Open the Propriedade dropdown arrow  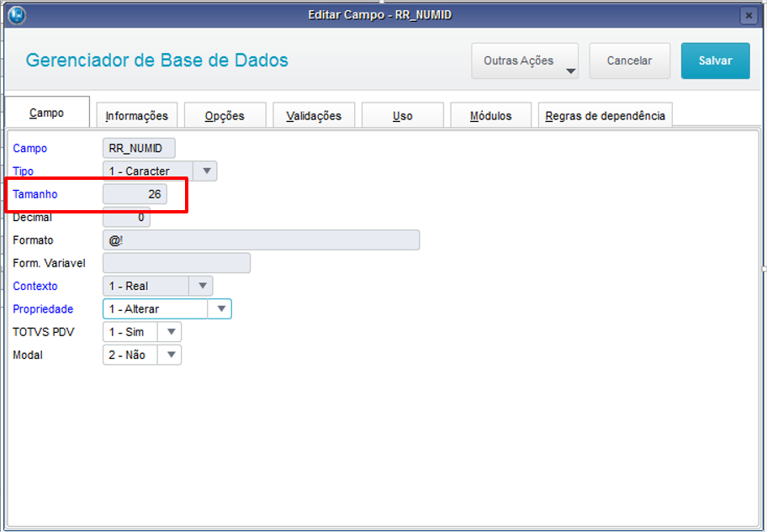220,309
